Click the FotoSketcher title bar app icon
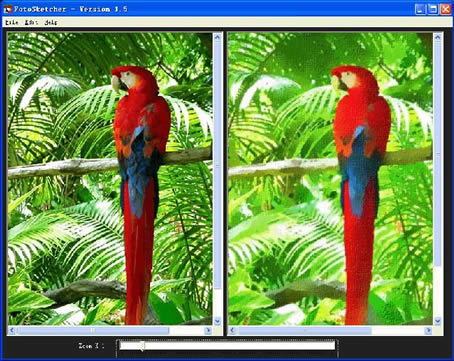 point(7,9)
